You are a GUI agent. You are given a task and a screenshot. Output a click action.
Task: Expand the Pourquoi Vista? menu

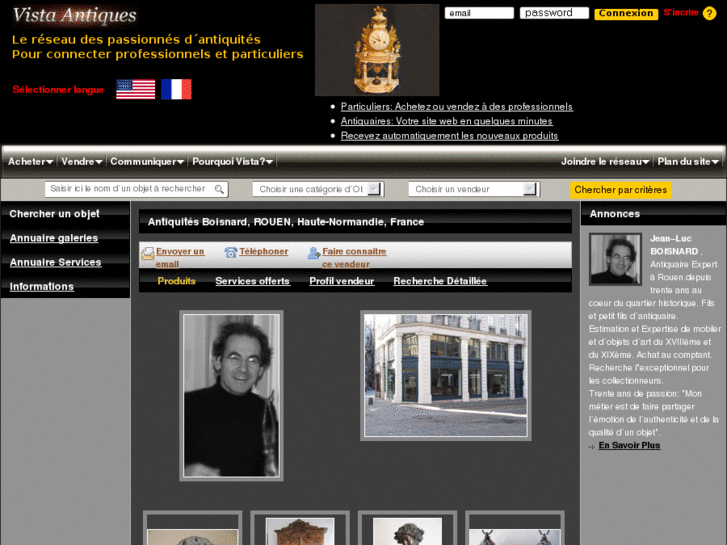point(233,161)
